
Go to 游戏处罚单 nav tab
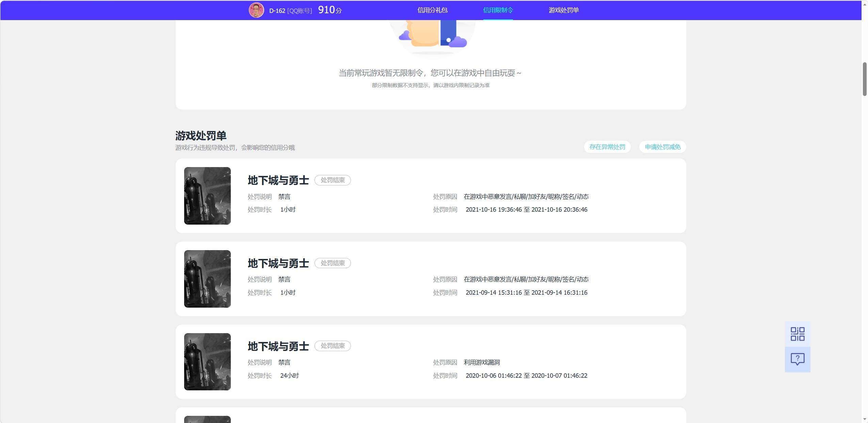click(x=563, y=10)
